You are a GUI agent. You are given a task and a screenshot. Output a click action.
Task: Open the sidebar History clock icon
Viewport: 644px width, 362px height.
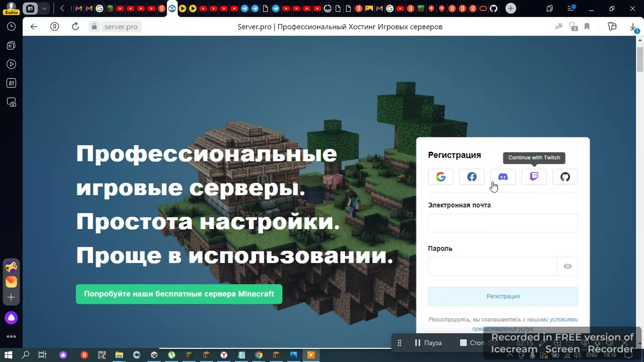11,27
